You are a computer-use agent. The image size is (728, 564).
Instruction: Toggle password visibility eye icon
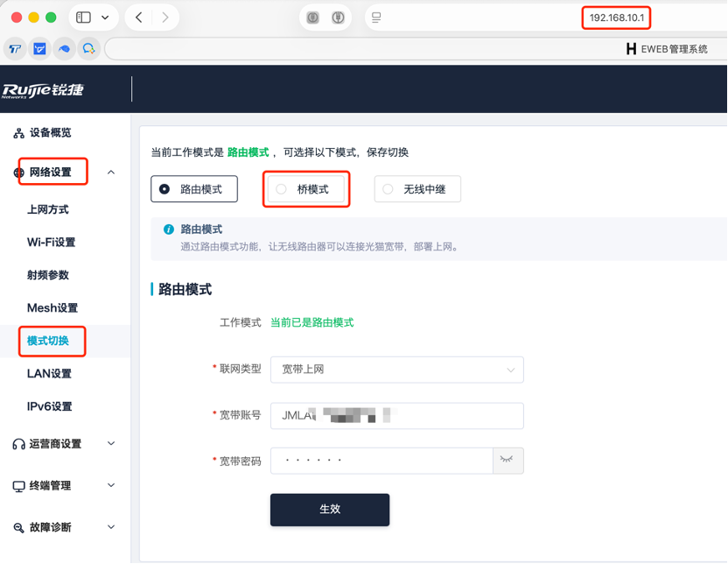[x=507, y=460]
